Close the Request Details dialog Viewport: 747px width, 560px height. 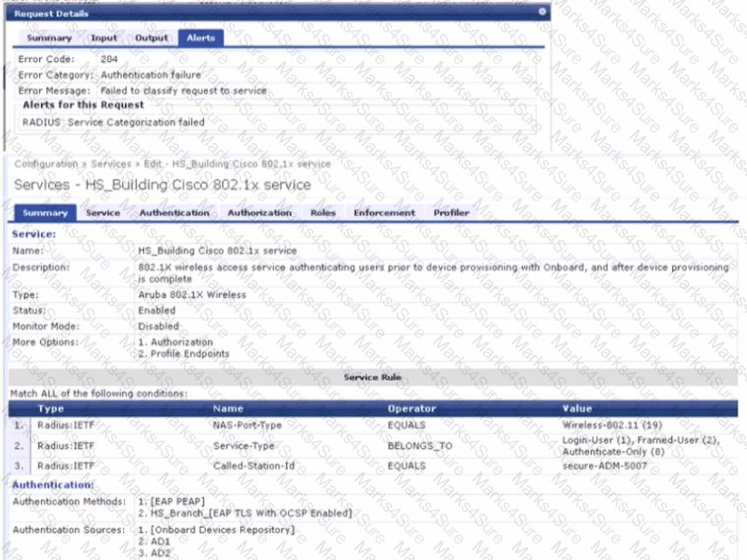[x=542, y=11]
